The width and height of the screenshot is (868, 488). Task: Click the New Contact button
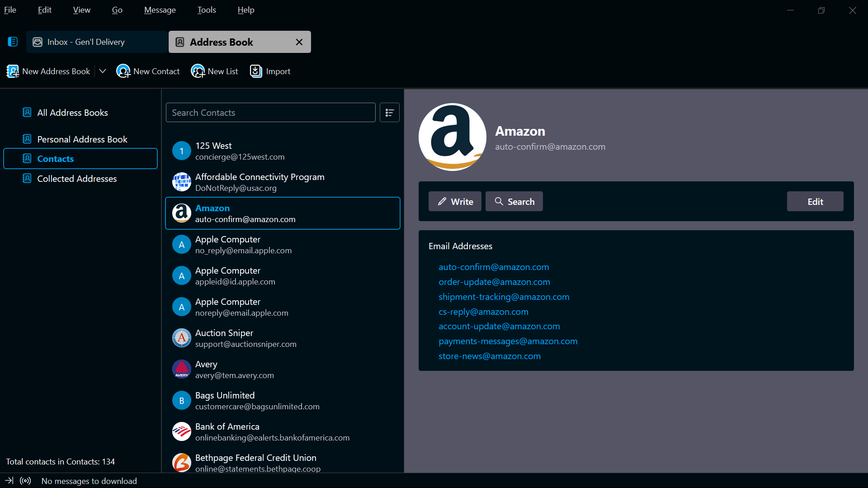point(148,71)
